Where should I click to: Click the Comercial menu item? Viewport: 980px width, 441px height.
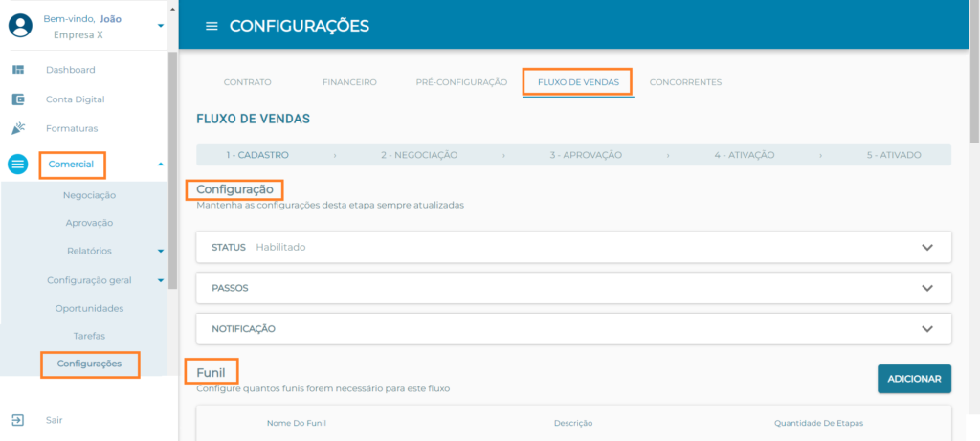point(71,165)
